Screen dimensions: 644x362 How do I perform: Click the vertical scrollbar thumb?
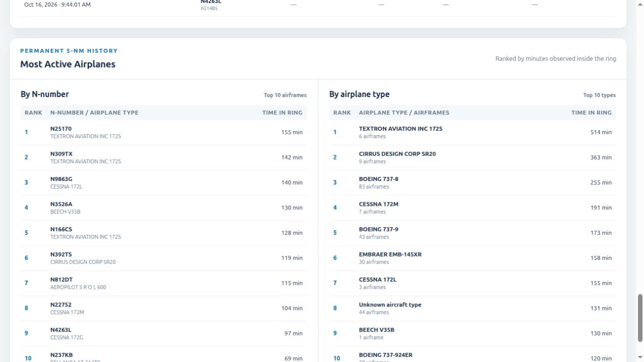[640, 318]
